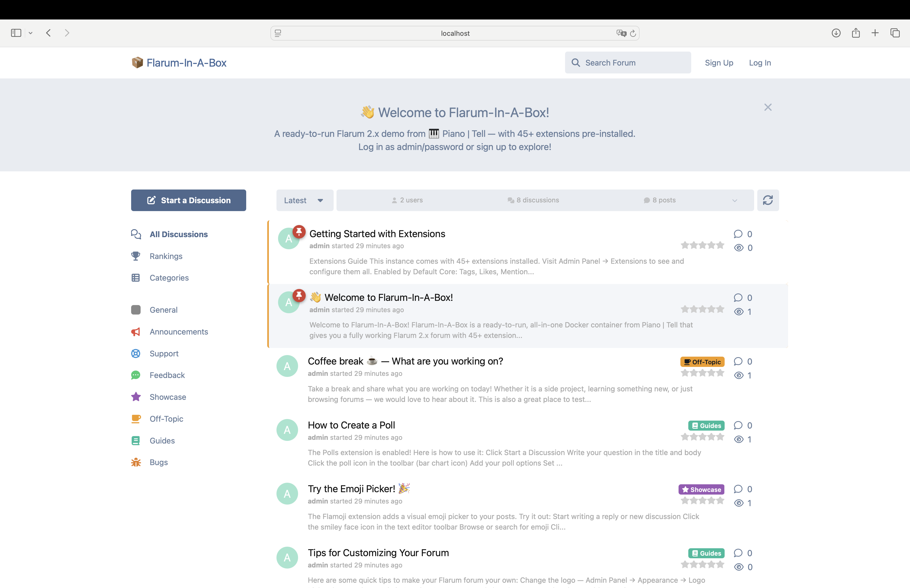Click the 8 posts statistic
The width and height of the screenshot is (910, 588).
pos(660,200)
